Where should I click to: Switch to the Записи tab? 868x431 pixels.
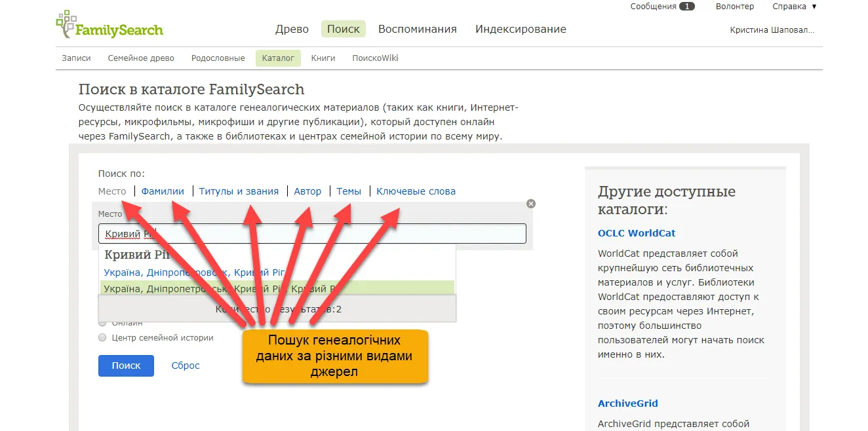point(76,58)
